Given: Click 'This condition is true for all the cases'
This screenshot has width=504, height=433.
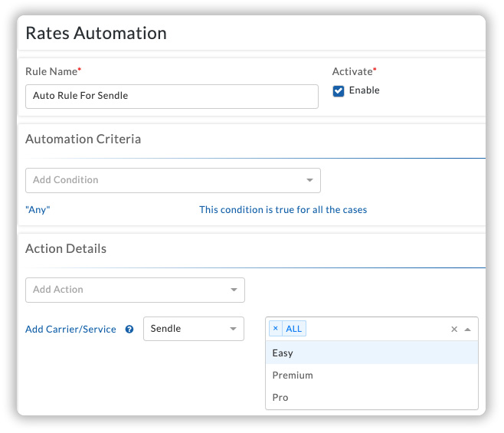Looking at the screenshot, I should 283,210.
